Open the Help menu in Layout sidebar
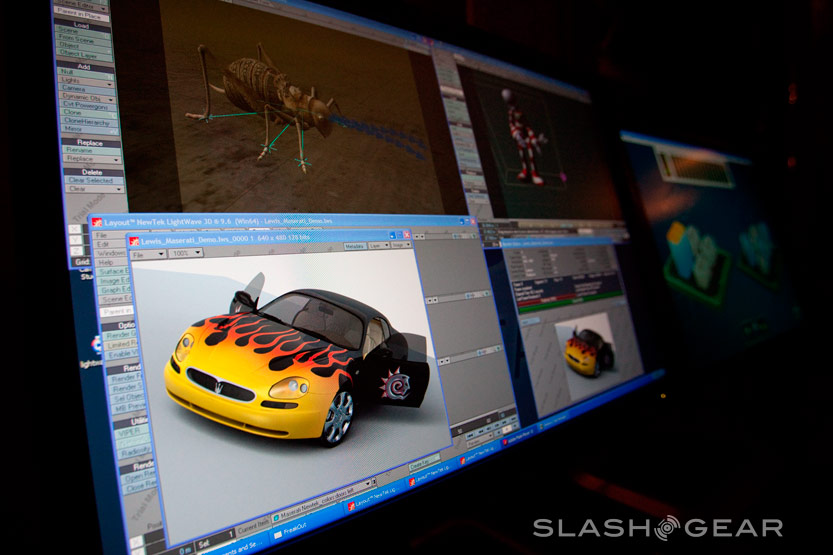 coord(107,263)
